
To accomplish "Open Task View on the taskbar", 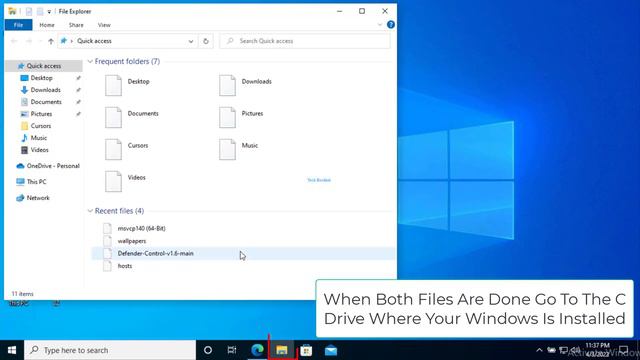I will [232, 350].
